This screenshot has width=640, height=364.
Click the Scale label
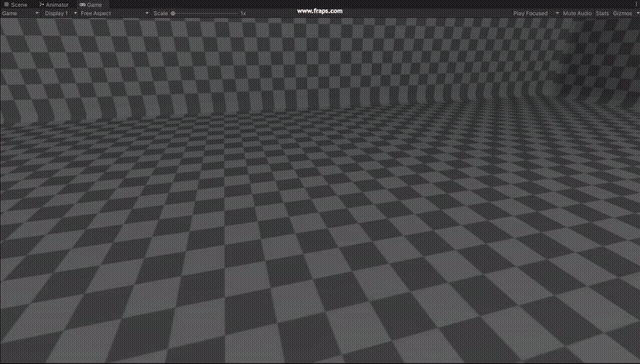click(x=161, y=13)
